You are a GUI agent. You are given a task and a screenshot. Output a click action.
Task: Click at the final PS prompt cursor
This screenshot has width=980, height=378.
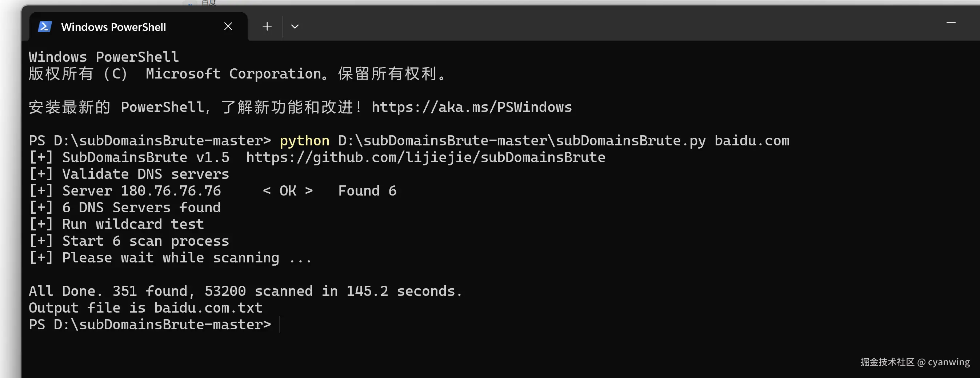coord(280,324)
